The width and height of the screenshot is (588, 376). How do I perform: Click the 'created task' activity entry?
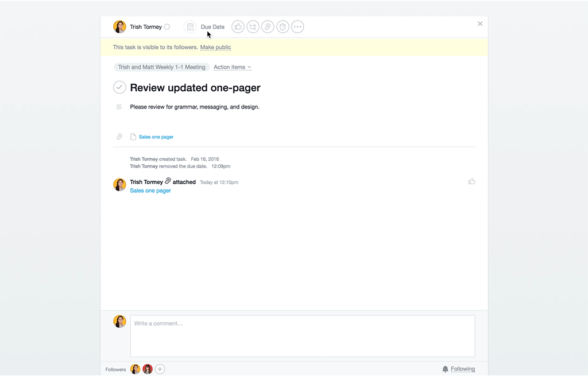(x=175, y=159)
